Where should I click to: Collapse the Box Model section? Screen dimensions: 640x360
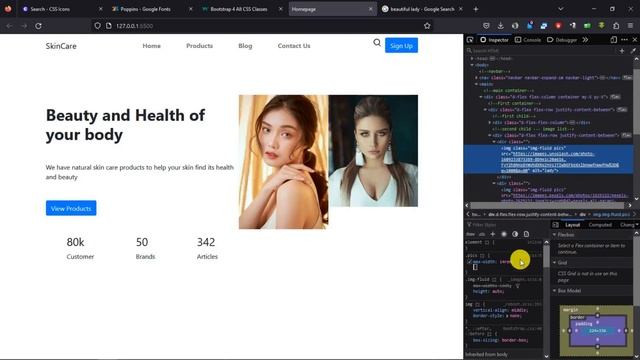(x=554, y=291)
